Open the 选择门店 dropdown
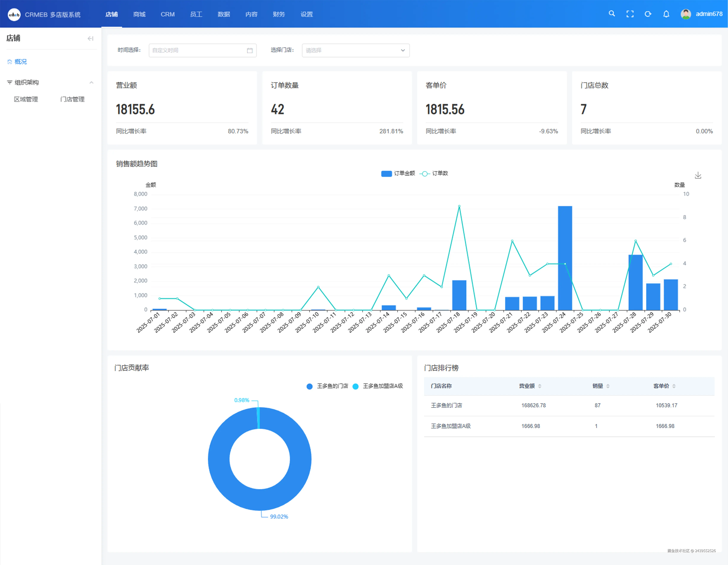The width and height of the screenshot is (728, 565). 355,50
